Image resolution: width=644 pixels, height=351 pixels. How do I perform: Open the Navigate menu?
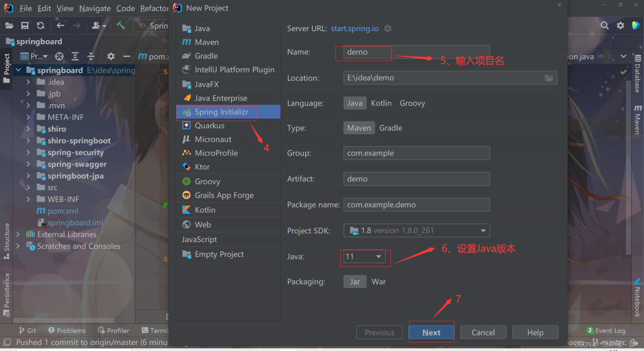coord(95,8)
